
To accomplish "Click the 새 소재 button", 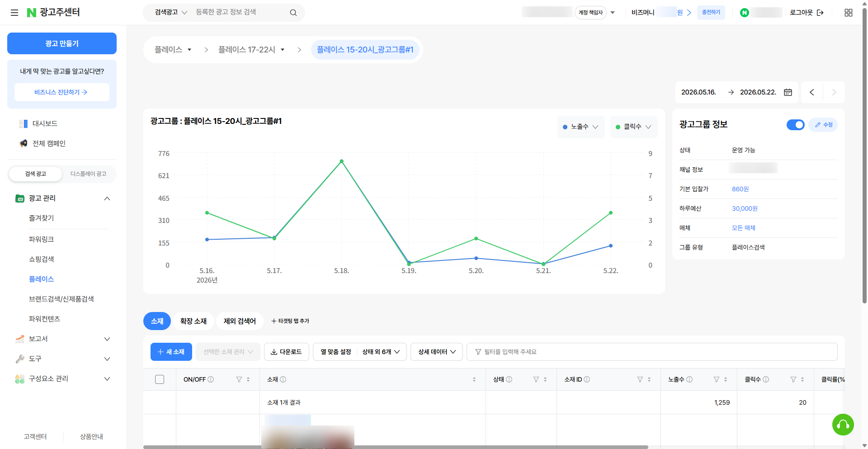I will (171, 352).
